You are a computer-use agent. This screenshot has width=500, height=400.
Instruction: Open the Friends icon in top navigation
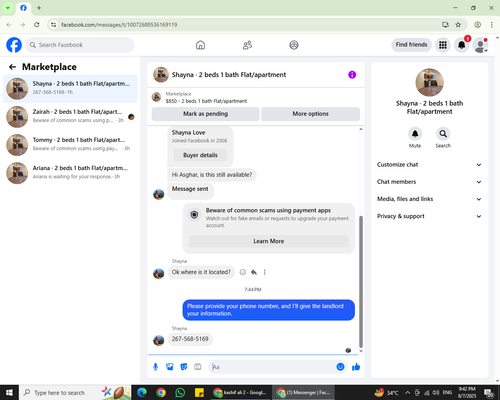(247, 45)
